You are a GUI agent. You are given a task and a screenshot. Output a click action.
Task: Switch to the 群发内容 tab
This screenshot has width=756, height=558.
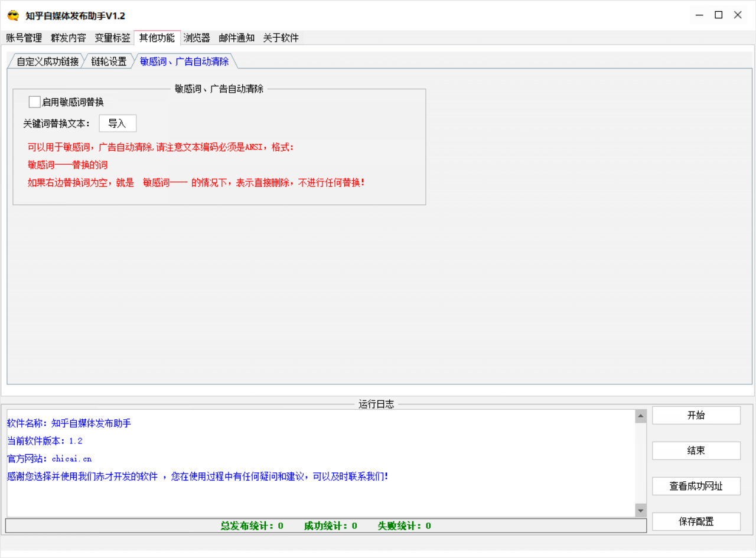pos(69,38)
